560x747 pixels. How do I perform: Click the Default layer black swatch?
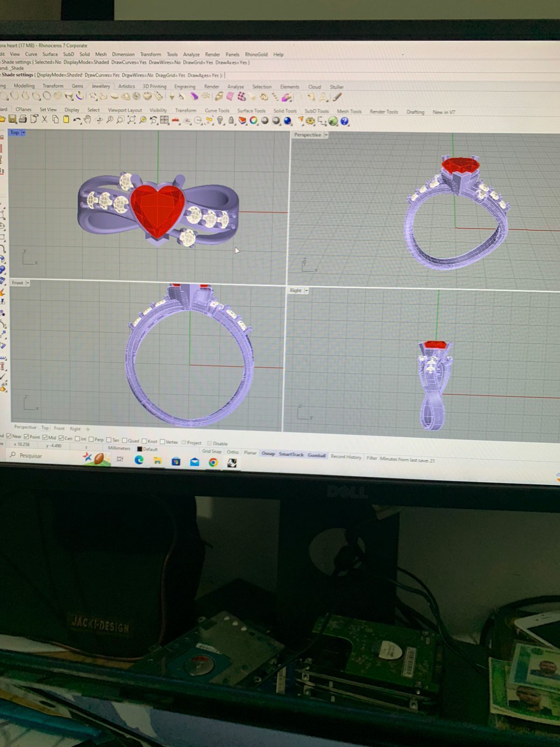[x=139, y=449]
